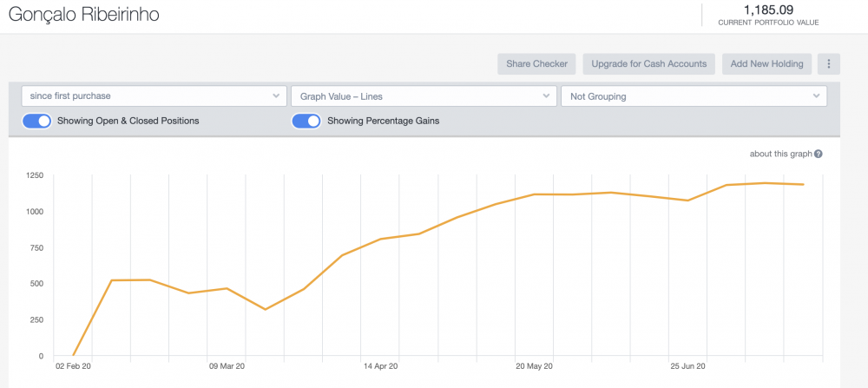The width and height of the screenshot is (868, 388).
Task: Click the question mark help icon
Action: (819, 155)
